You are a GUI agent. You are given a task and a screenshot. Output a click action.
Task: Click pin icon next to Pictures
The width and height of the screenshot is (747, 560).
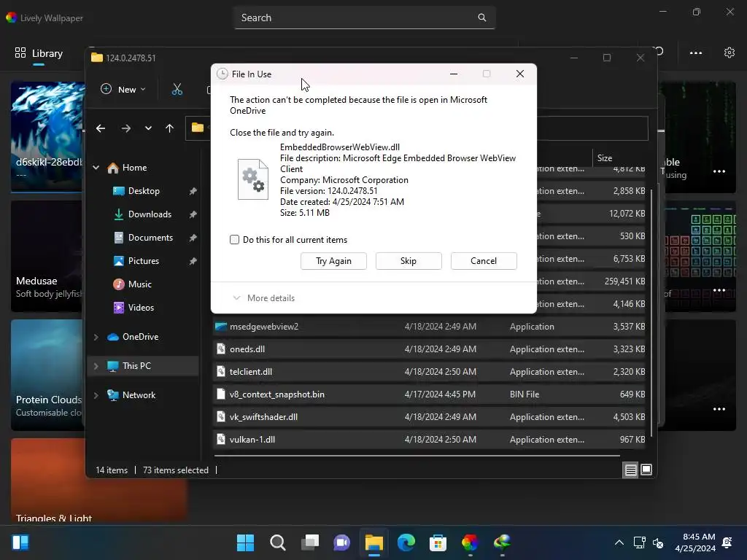click(x=193, y=261)
